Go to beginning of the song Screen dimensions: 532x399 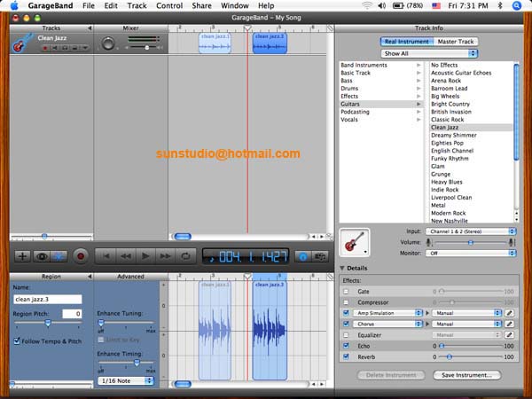point(106,256)
